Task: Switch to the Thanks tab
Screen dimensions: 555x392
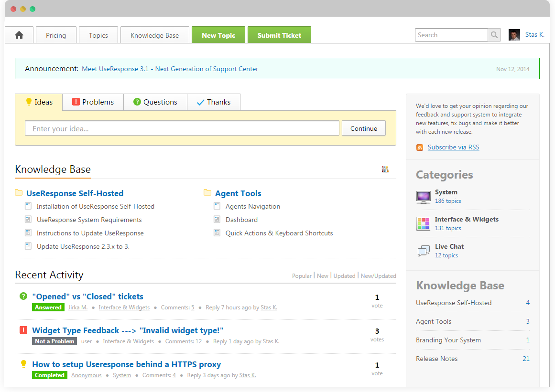Action: 214,102
